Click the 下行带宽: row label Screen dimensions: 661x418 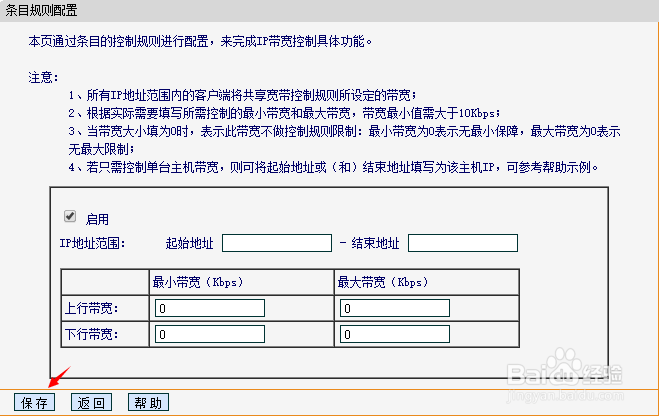tap(91, 335)
